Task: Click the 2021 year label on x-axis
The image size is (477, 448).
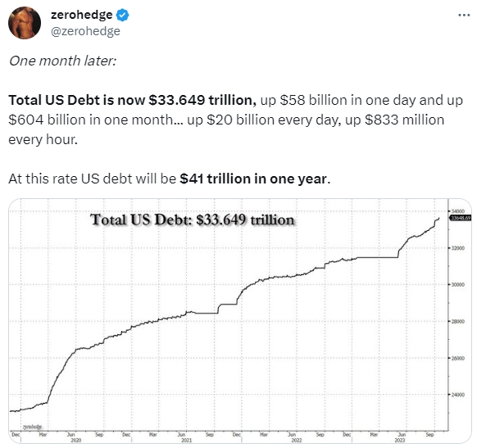Action: coord(186,440)
